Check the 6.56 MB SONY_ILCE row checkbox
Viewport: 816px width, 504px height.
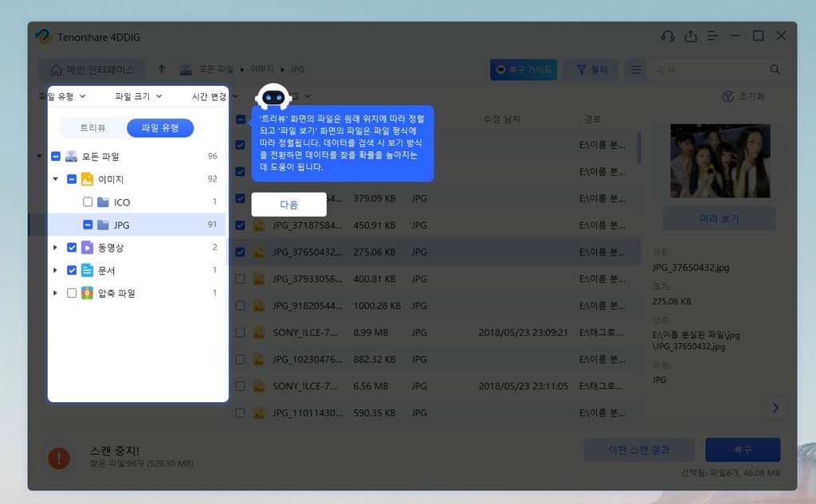coord(240,386)
